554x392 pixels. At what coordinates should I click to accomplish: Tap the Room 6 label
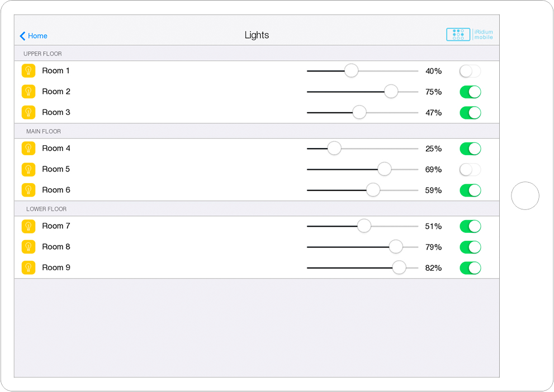(56, 190)
